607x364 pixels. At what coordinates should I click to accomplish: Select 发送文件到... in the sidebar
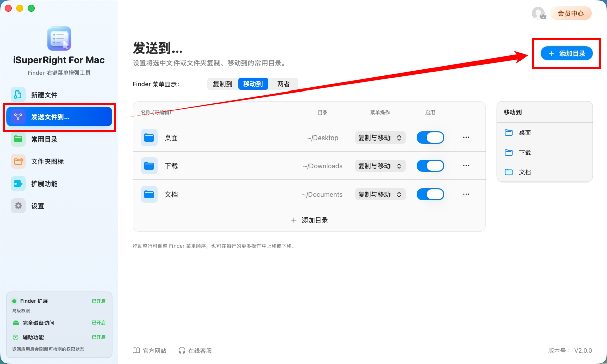[x=59, y=117]
